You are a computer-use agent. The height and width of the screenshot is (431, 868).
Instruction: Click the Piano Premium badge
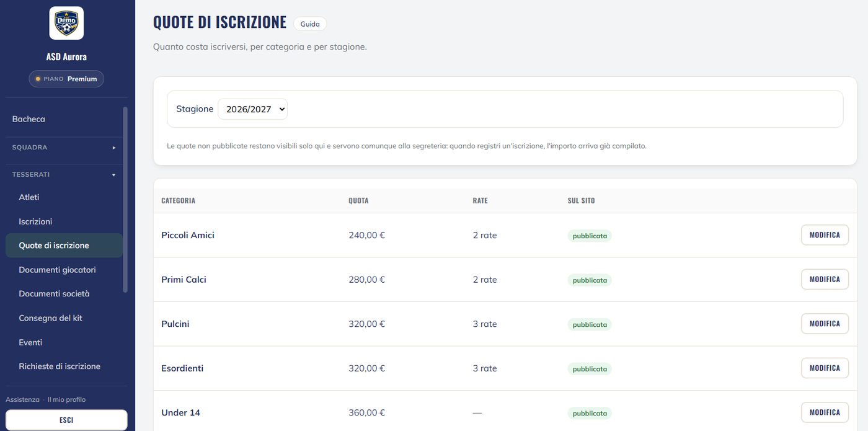(x=66, y=79)
